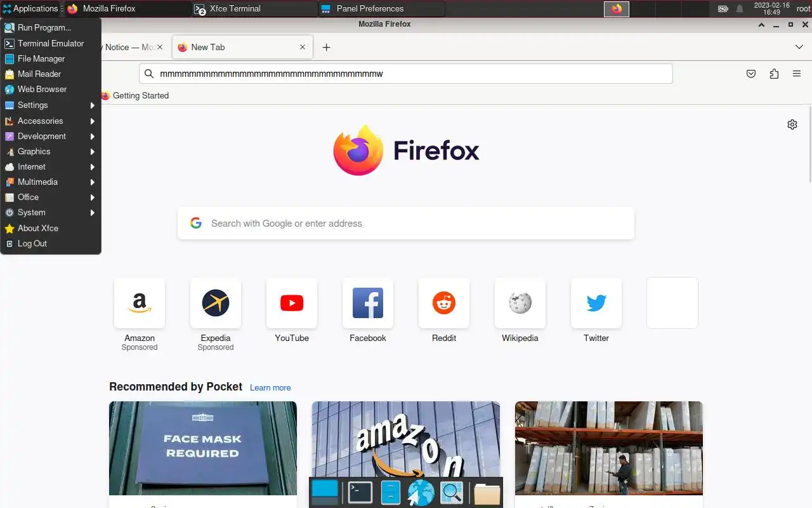Viewport: 812px width, 508px height.
Task: Switch to the New Tab tab
Action: pos(242,47)
